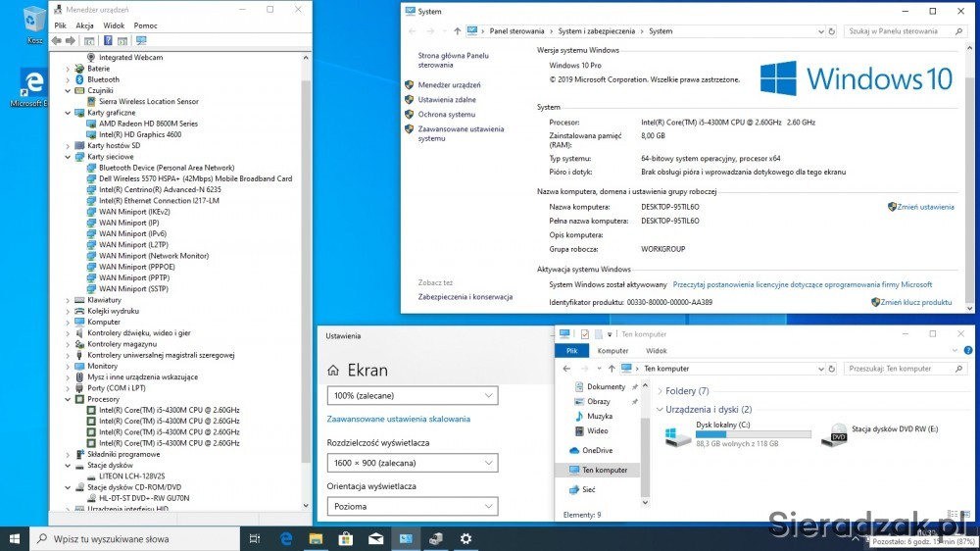Open Microsoft Store from the taskbar
The image size is (980, 551).
[x=346, y=538]
